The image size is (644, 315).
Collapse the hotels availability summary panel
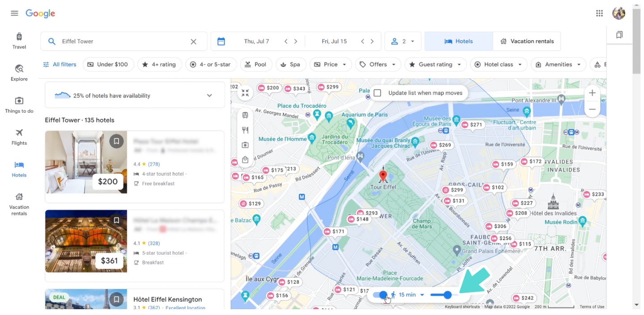(x=210, y=95)
